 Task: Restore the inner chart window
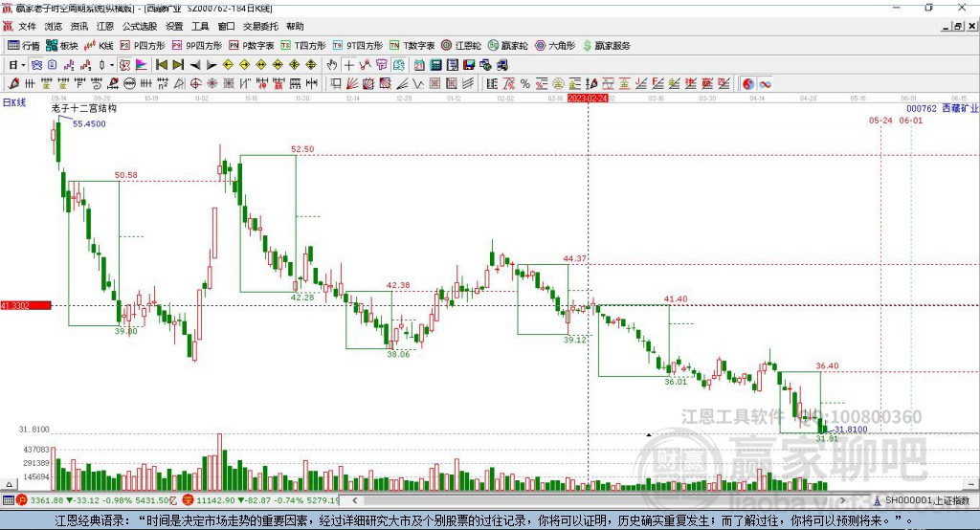tap(958, 26)
